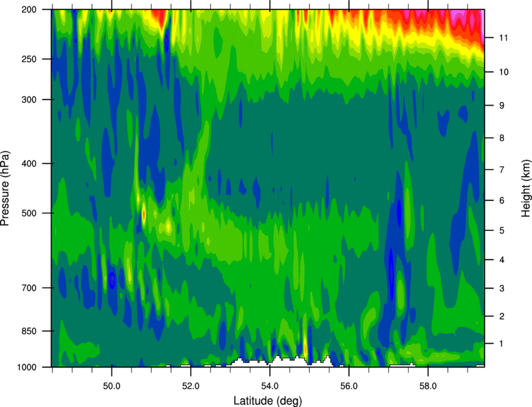The image size is (532, 407).
Task: Click the 56.0 latitude tick label
Action: [x=349, y=386]
